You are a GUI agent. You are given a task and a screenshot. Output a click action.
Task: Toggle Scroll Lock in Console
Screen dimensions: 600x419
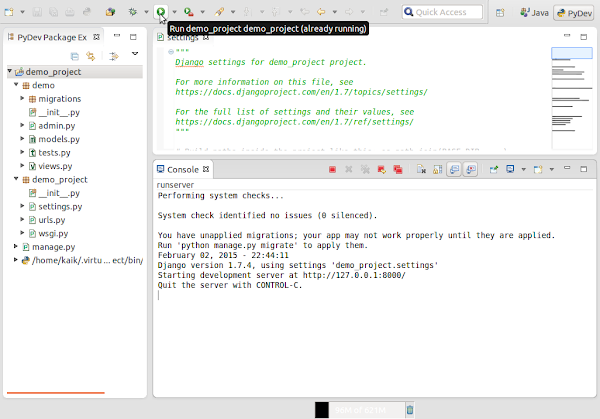tap(437, 170)
